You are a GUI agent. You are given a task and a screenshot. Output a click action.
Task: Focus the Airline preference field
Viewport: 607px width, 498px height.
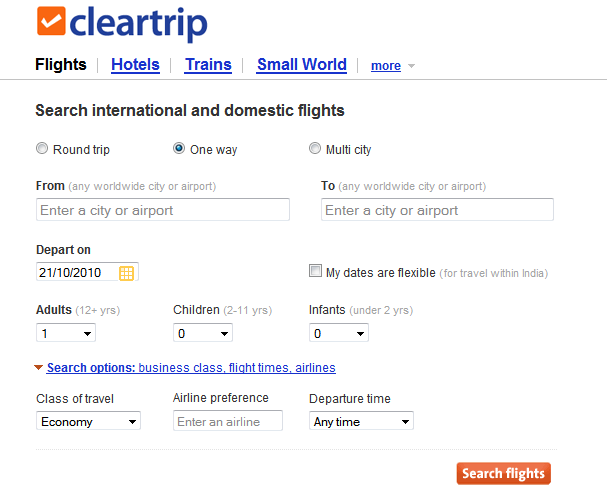(x=228, y=421)
